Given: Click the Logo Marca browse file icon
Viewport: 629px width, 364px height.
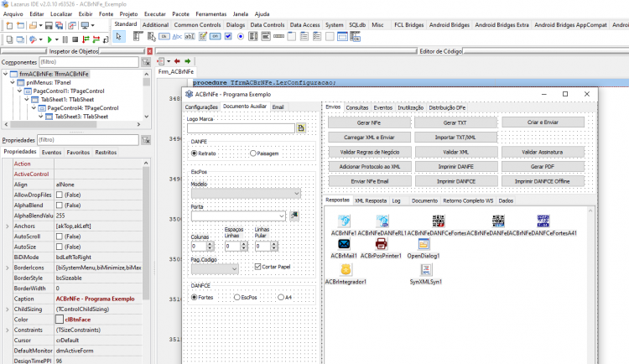Looking at the screenshot, I should [x=301, y=128].
